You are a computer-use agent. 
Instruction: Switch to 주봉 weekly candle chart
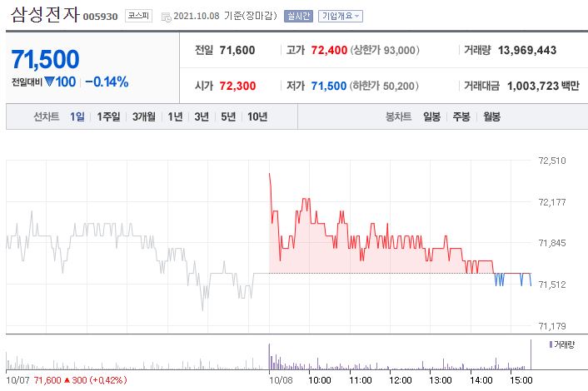pos(461,116)
